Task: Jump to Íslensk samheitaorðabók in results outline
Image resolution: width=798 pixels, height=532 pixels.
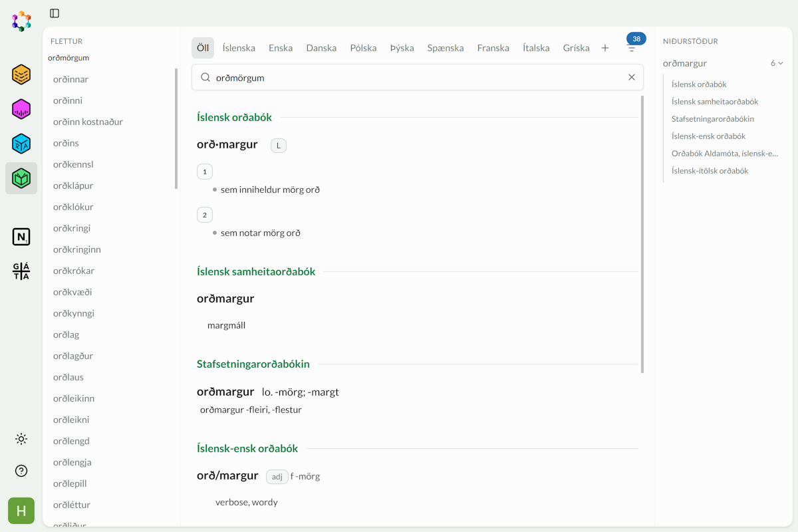Action: click(x=715, y=102)
